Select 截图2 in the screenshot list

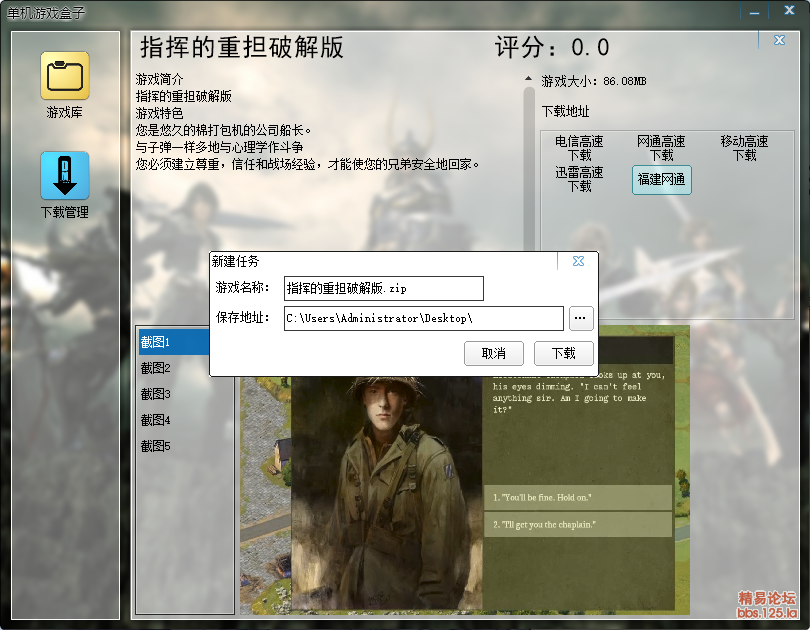[x=156, y=368]
